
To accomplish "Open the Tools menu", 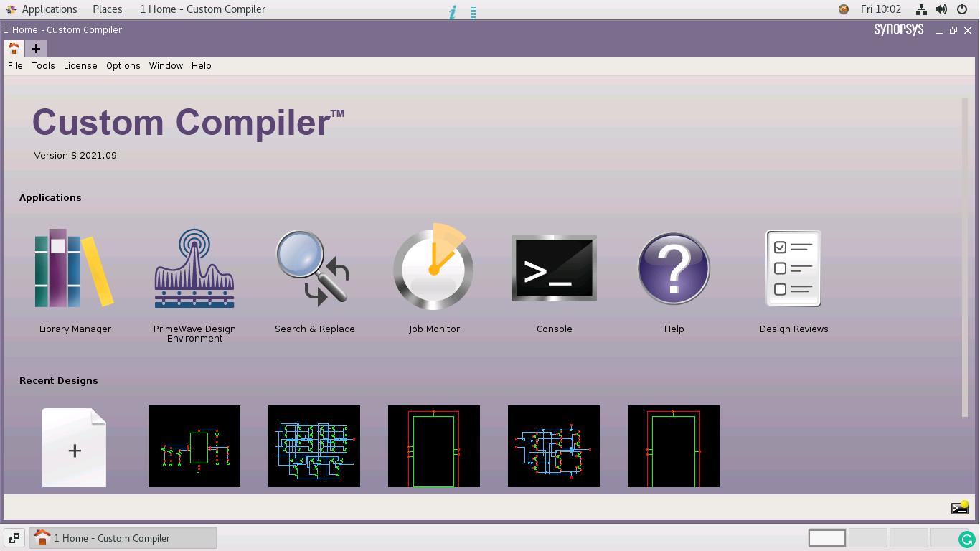I will (43, 65).
